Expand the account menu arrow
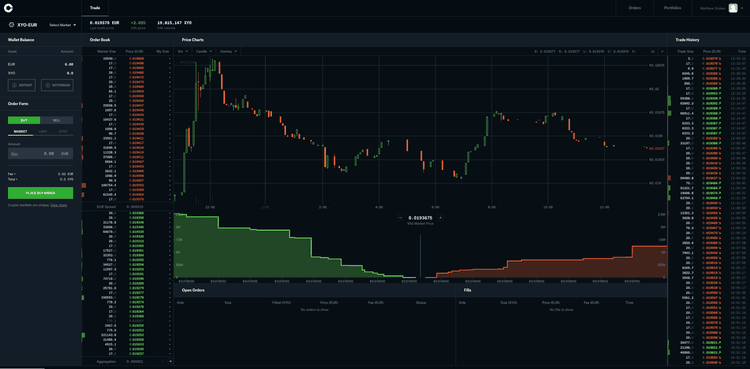Viewport: 750px width, 369px height. [x=743, y=8]
